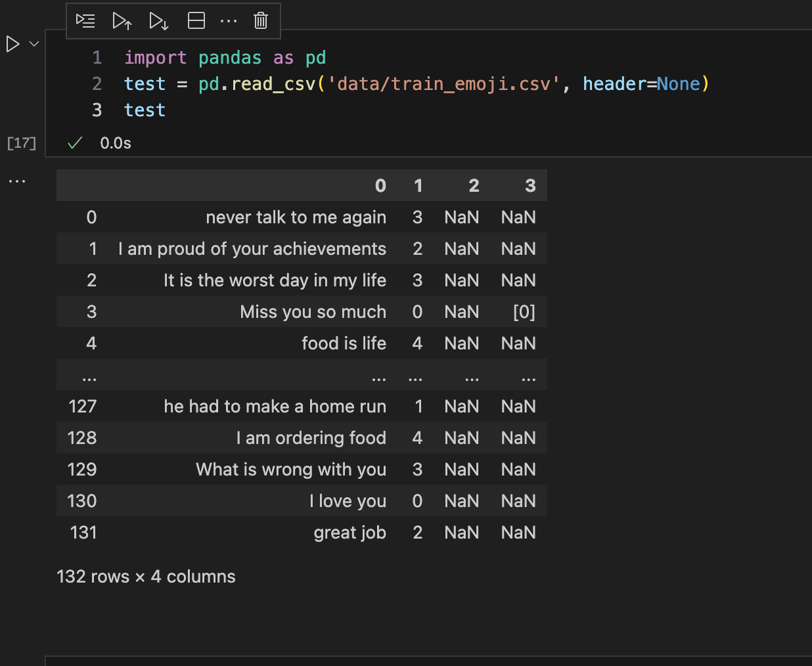Run the cell with the play button
Screen dimensions: 812x666
tap(12, 44)
